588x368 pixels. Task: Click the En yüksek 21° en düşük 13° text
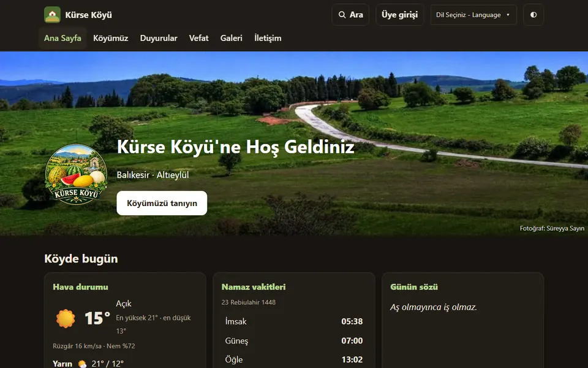coord(153,324)
